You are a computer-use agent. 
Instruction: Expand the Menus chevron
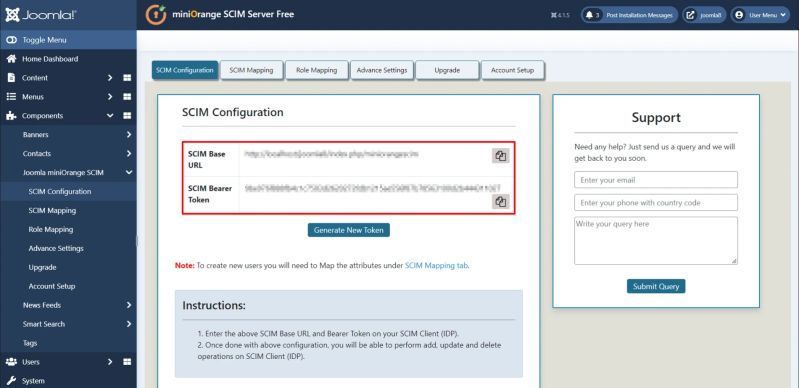(x=110, y=96)
